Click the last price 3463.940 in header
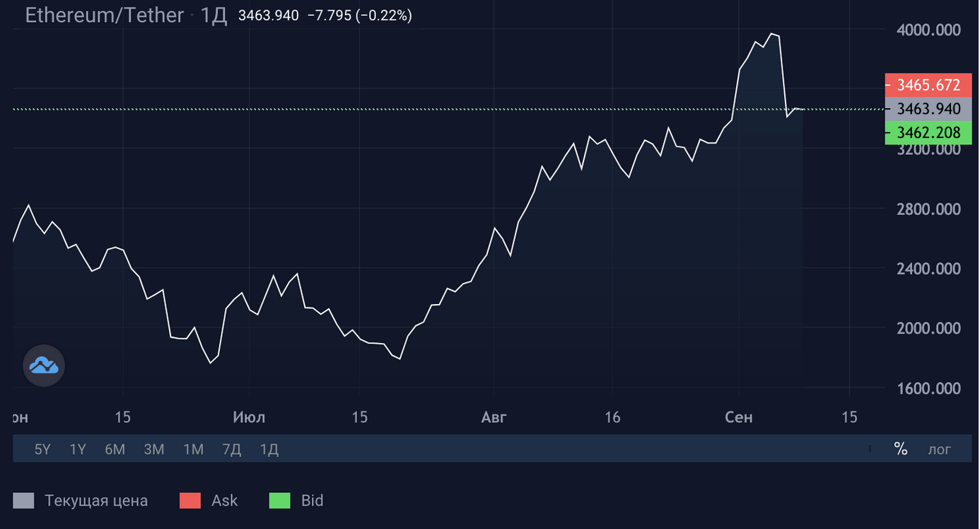Screen dimensions: 980x529 tap(269, 15)
